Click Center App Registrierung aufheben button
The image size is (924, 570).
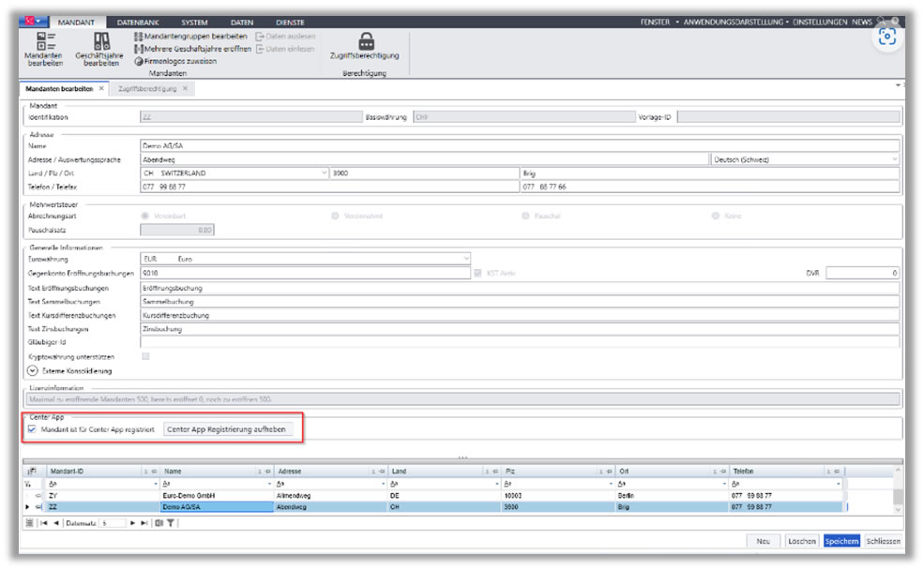226,429
